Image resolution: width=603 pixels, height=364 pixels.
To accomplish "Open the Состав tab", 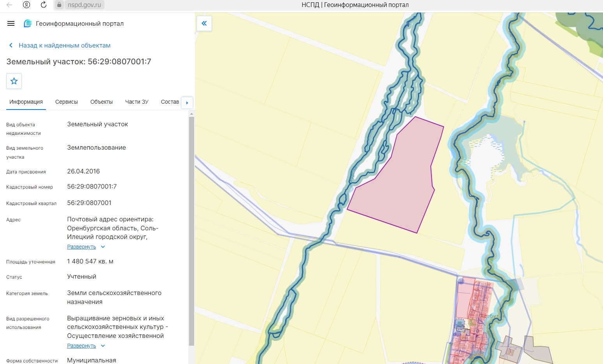I will 170,102.
